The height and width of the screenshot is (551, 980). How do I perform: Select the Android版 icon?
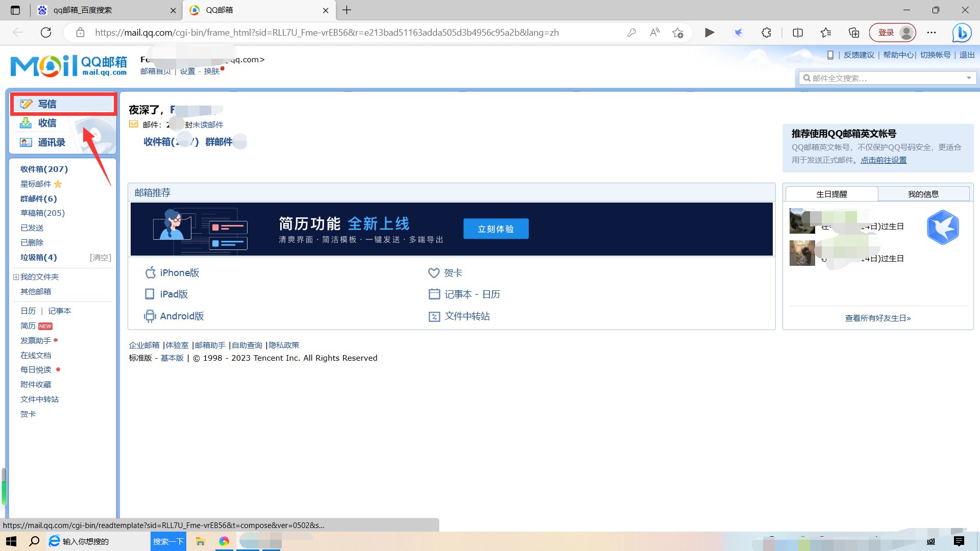click(150, 316)
